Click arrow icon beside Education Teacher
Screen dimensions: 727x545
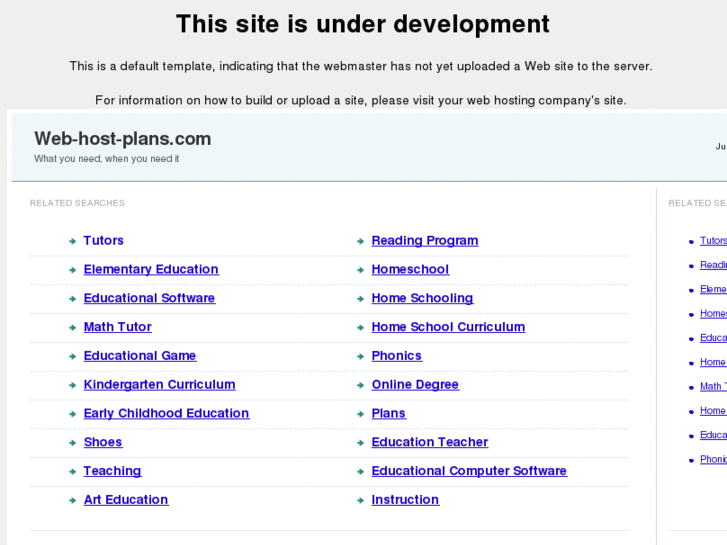(x=360, y=442)
